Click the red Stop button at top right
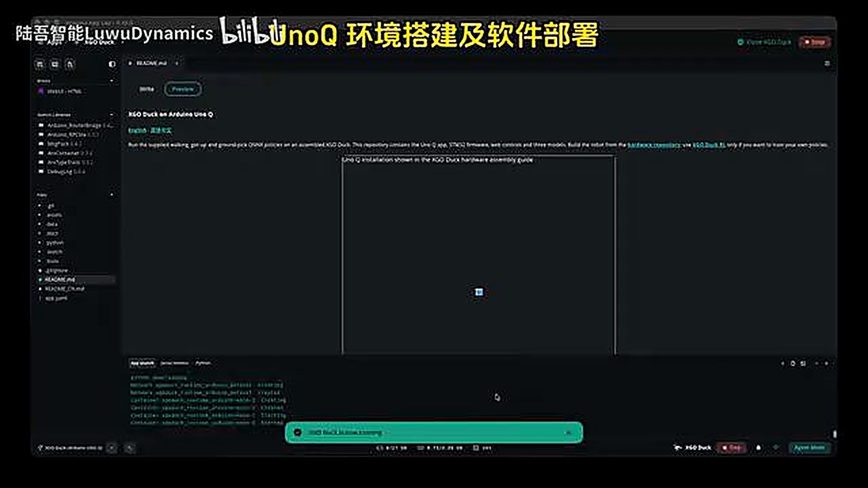 tap(815, 42)
